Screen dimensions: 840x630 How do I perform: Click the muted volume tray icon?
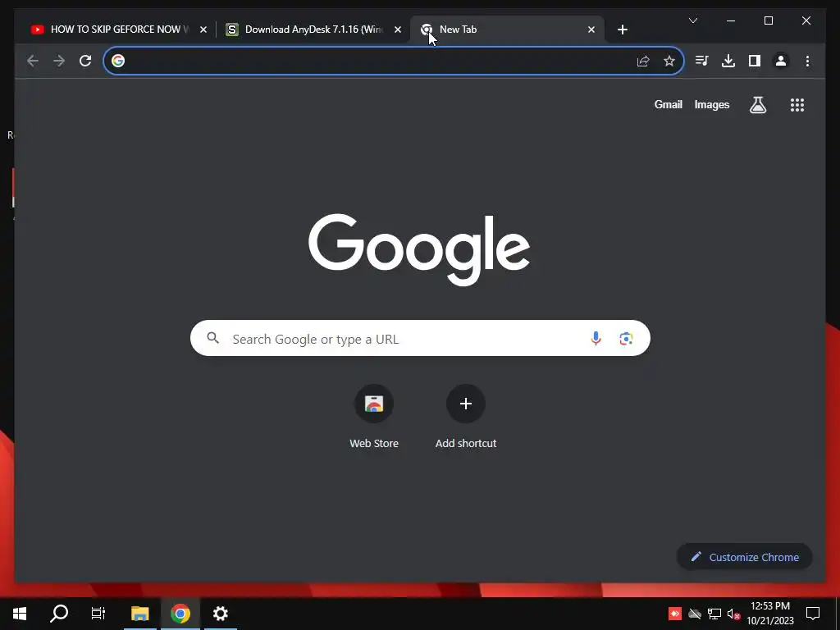(733, 614)
